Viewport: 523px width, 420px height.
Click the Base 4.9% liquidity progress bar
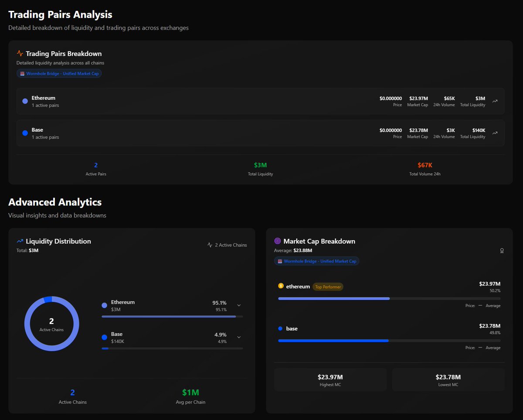[x=172, y=348]
